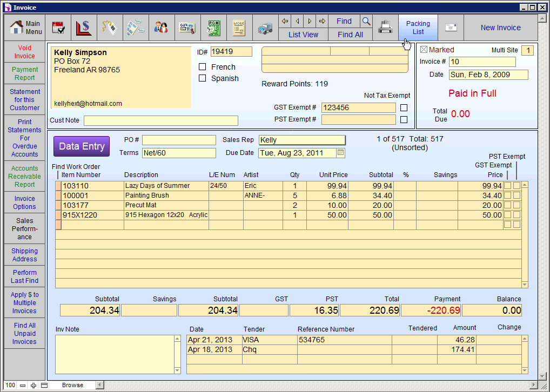The height and width of the screenshot is (392, 550).
Task: Click the Invoice # field
Action: tap(482, 62)
